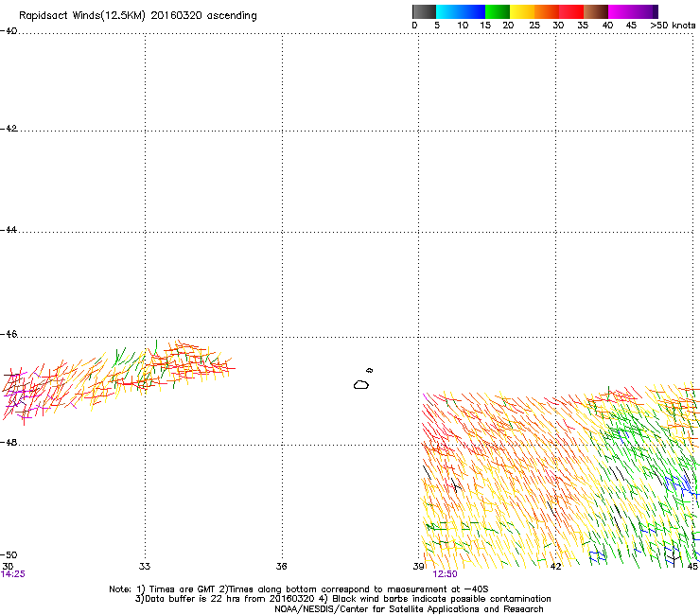Click the larger island outline on the map
The height and width of the screenshot is (615, 700).
pos(361,384)
